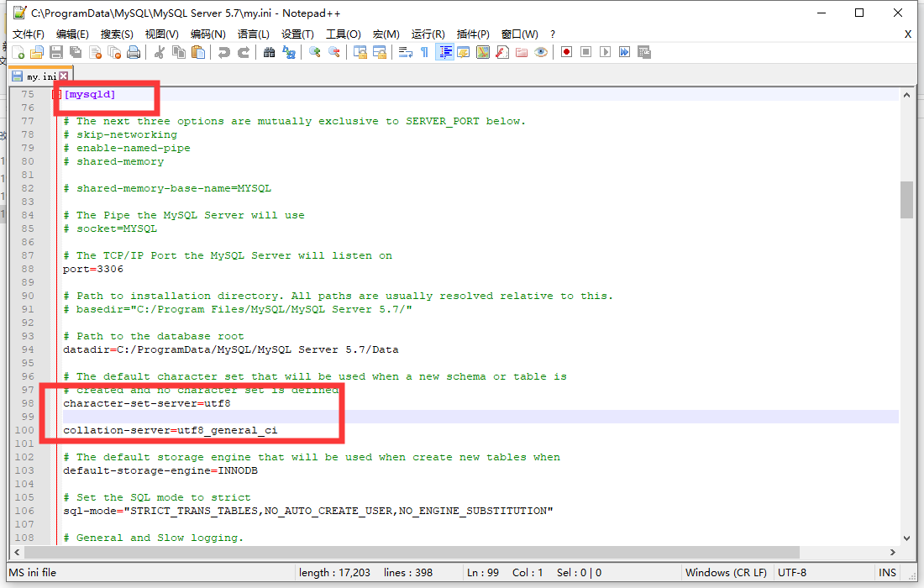924x588 pixels.
Task: Click Windows (CR LF) in the status bar
Action: pyautogui.click(x=726, y=573)
